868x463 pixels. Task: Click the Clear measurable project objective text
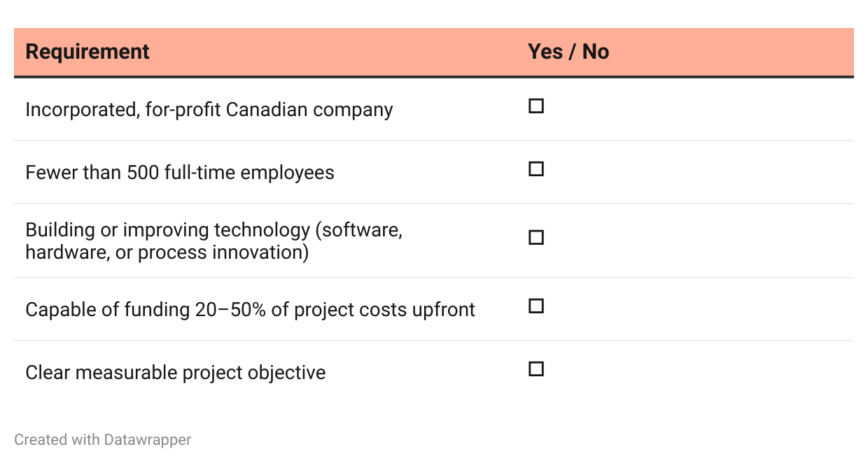(175, 373)
